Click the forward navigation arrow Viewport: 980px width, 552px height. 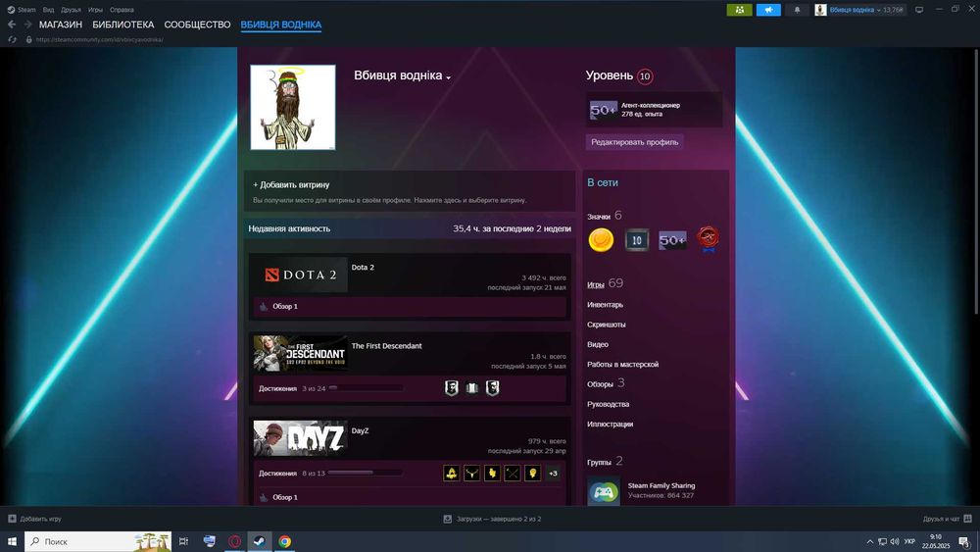point(27,25)
